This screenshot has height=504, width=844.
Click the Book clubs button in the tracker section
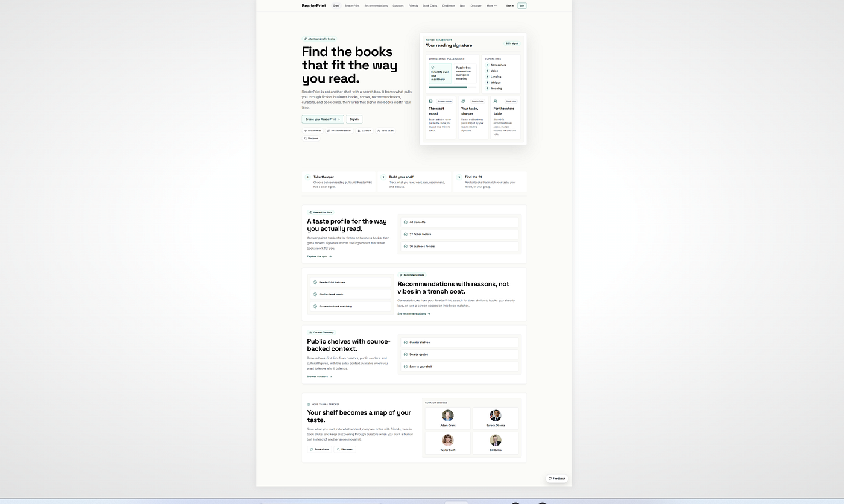pos(320,449)
